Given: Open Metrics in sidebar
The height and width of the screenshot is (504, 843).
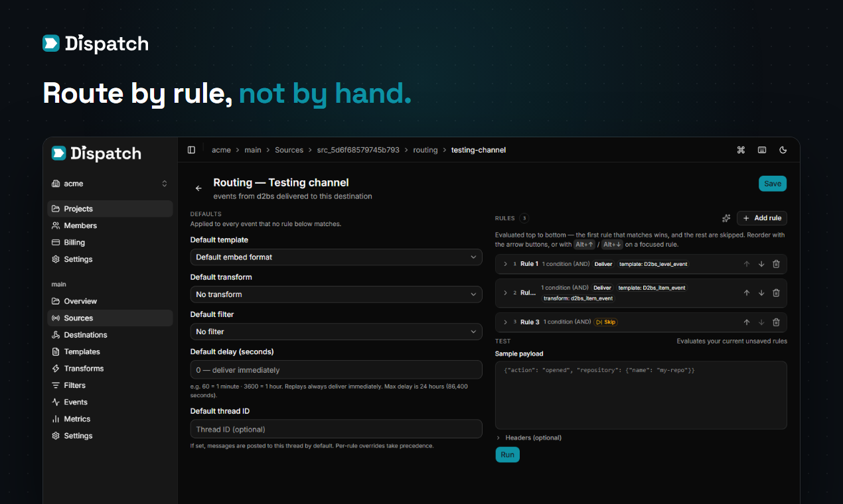Looking at the screenshot, I should tap(110, 419).
